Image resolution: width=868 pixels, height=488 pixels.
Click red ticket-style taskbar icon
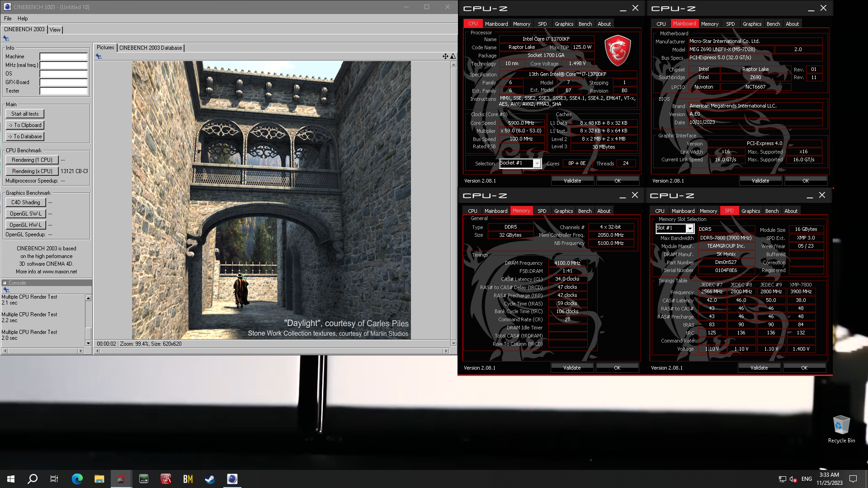(165, 479)
